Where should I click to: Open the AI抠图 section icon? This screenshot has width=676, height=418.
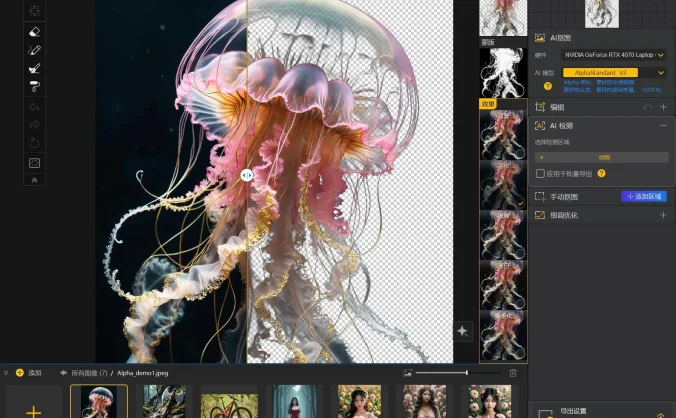click(x=540, y=38)
